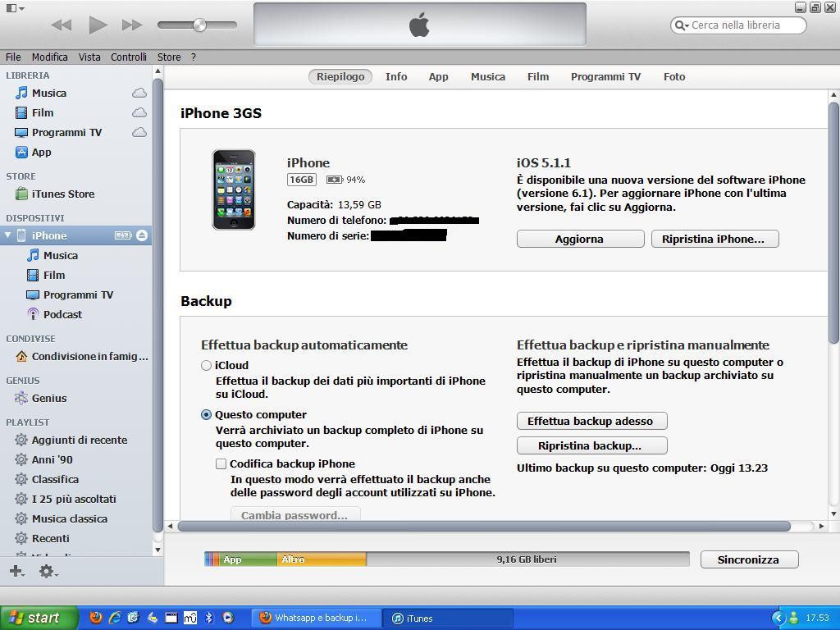Viewport: 840px width, 630px height.
Task: Skip to next track button
Action: 131,25
